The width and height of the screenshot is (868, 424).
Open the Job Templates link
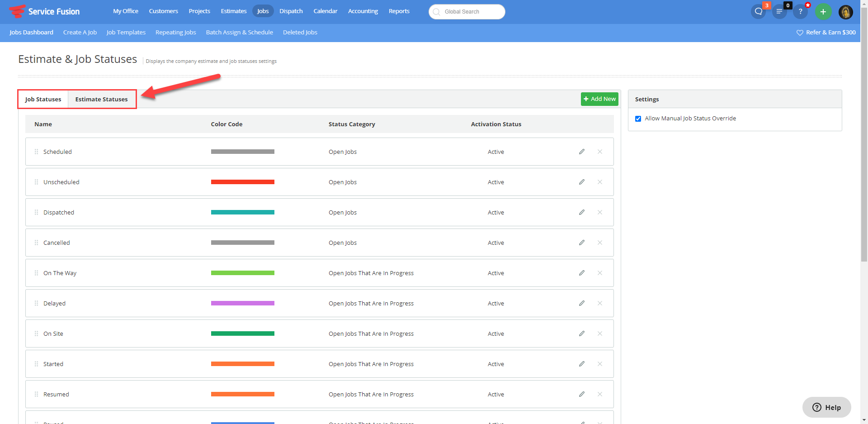(x=126, y=33)
